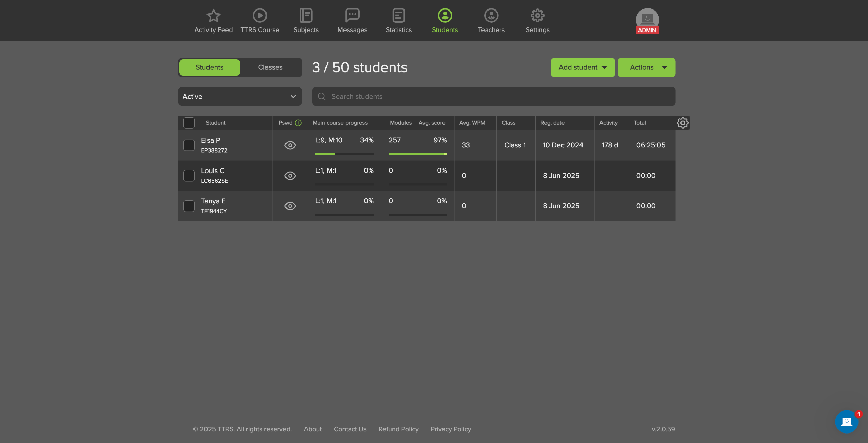The image size is (868, 443).
Task: Switch to the Classes tab
Action: tap(270, 67)
